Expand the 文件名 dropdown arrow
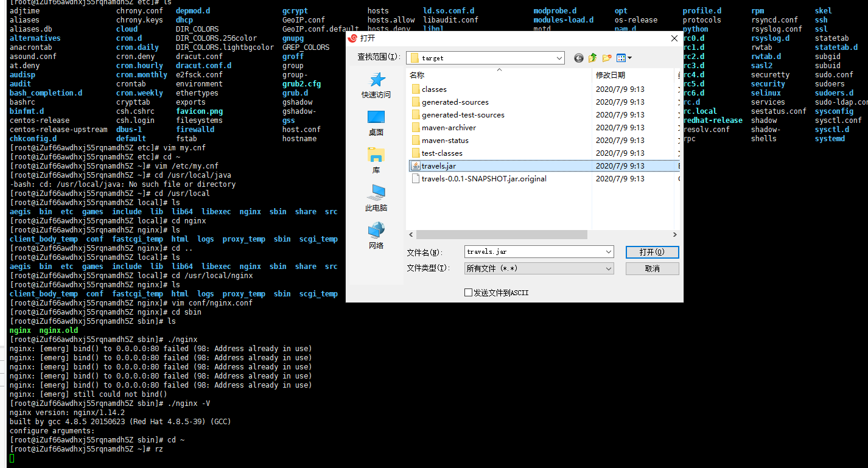Image resolution: width=868 pixels, height=468 pixels. point(609,251)
